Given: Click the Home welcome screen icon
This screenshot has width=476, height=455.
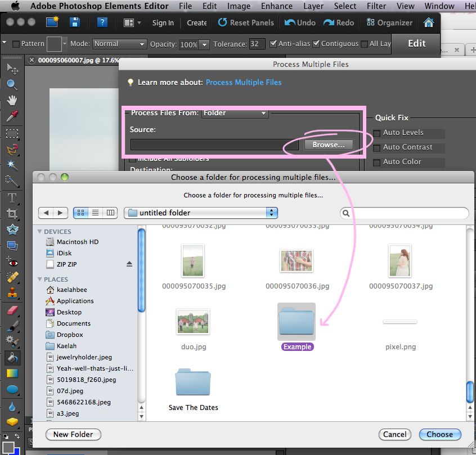Looking at the screenshot, I should [428, 22].
